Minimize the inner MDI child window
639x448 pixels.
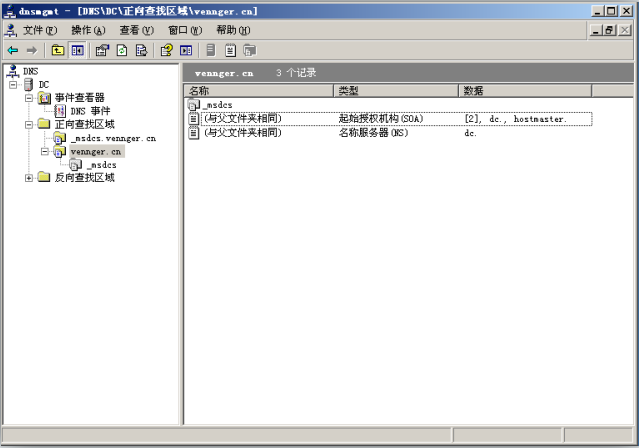coord(596,30)
